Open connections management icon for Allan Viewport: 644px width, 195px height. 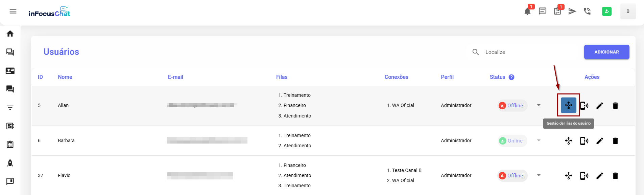click(x=584, y=106)
